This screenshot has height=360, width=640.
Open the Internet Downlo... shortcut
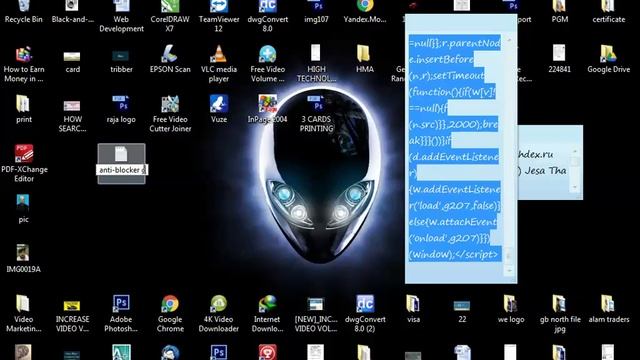267,314
